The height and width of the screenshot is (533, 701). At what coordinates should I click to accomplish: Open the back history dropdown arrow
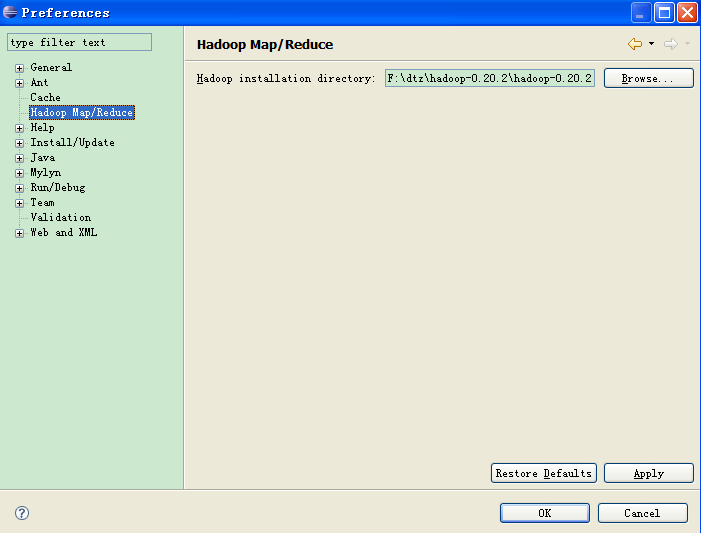(651, 44)
